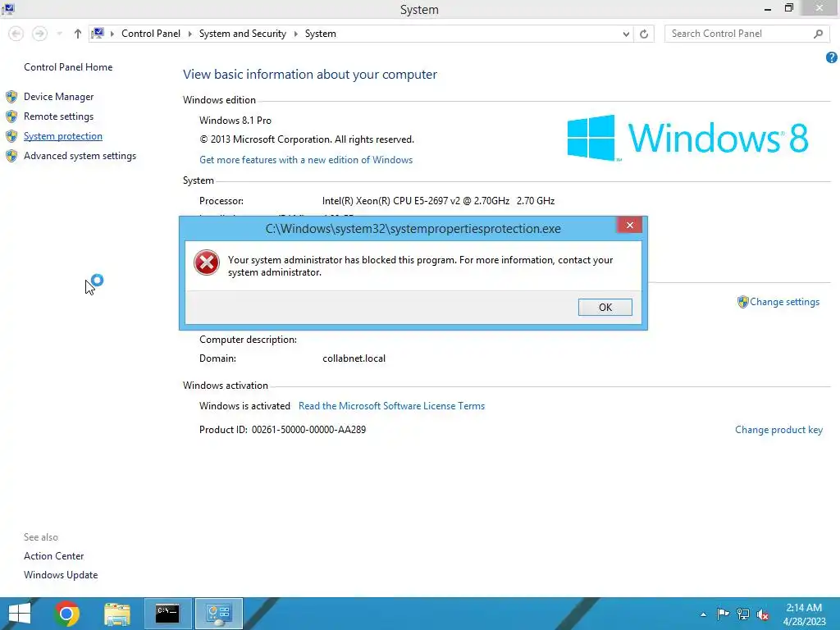The image size is (840, 630).
Task: Open Windows Update under See also
Action: pyautogui.click(x=61, y=575)
